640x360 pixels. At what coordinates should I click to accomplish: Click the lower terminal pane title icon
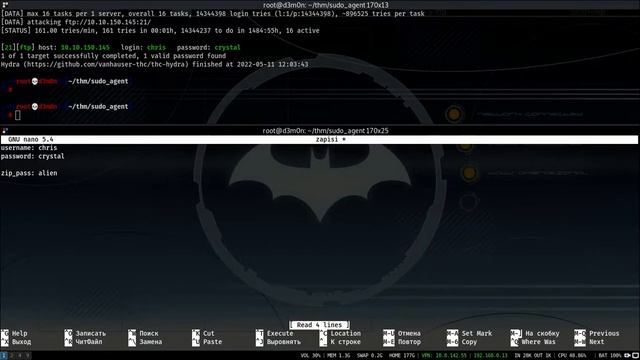coord(4,131)
